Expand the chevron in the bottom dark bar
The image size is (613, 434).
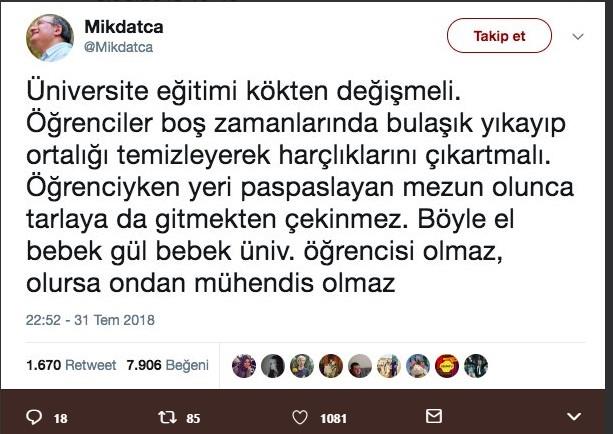pos(573,416)
